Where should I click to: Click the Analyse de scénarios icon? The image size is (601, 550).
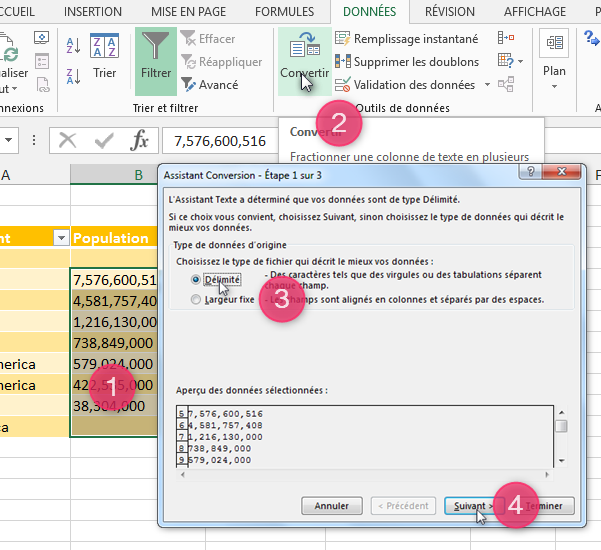[506, 61]
